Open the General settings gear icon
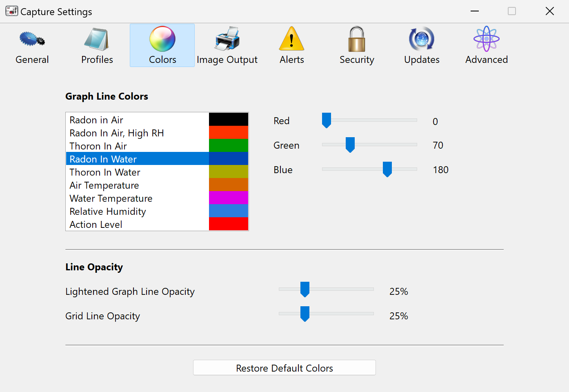Viewport: 569px width, 392px height. 32,40
